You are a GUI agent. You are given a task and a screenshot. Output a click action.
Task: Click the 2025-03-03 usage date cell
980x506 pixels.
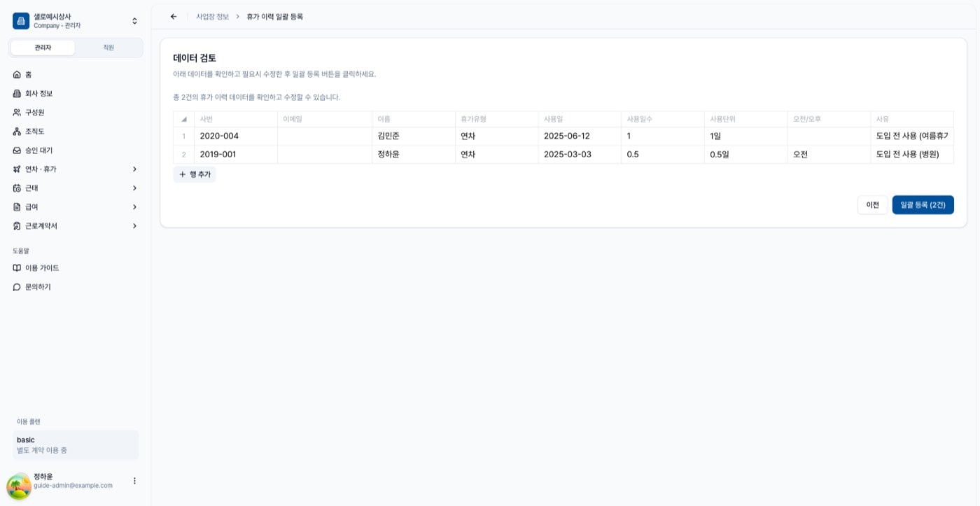tap(580, 154)
